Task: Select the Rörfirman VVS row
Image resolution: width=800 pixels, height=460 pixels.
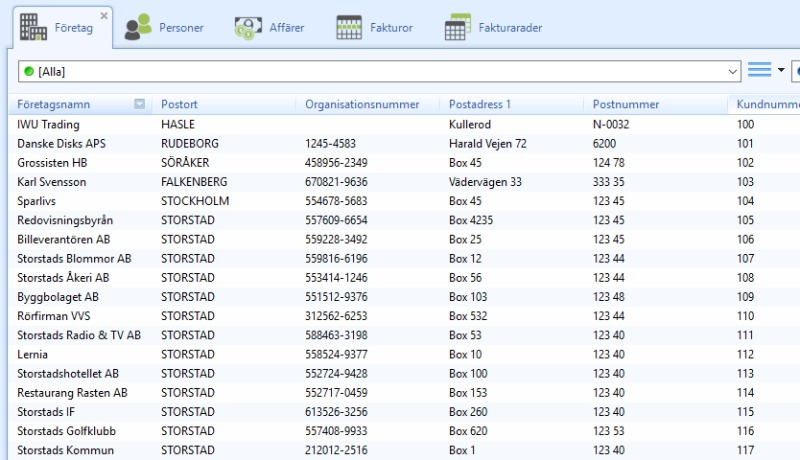Action: coord(404,316)
